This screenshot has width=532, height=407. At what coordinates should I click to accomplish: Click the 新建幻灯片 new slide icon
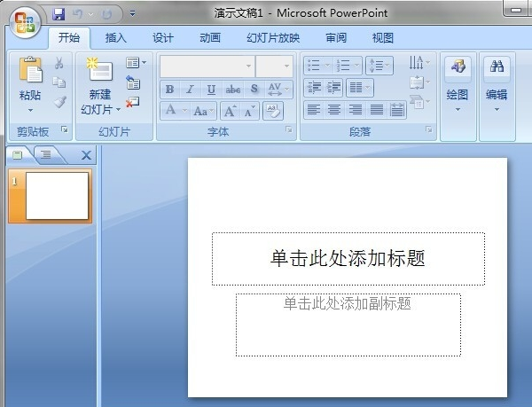tap(99, 69)
